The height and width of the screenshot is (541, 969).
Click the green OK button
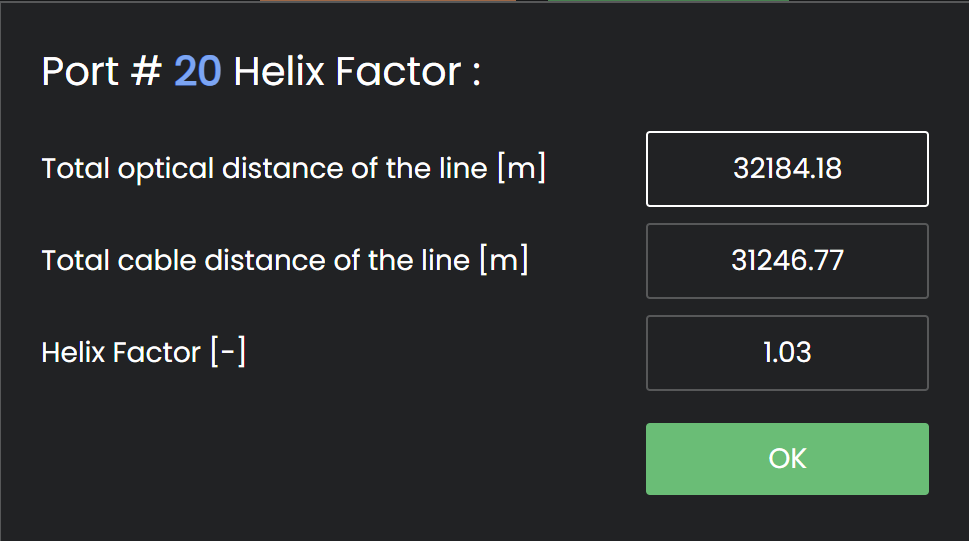point(787,459)
